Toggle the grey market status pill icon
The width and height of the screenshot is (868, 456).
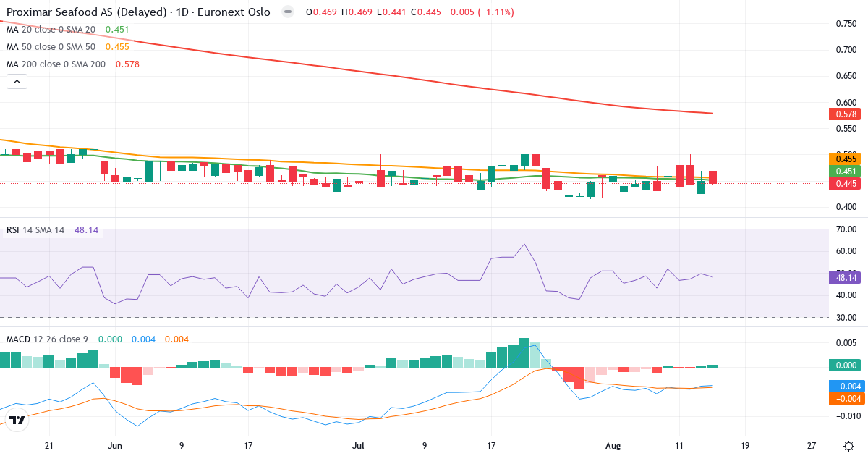(288, 12)
